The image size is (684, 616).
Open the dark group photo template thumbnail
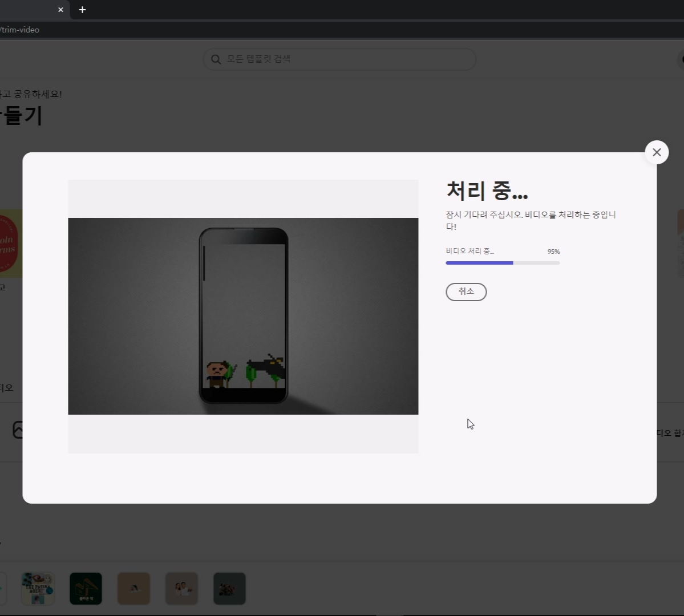click(x=229, y=589)
